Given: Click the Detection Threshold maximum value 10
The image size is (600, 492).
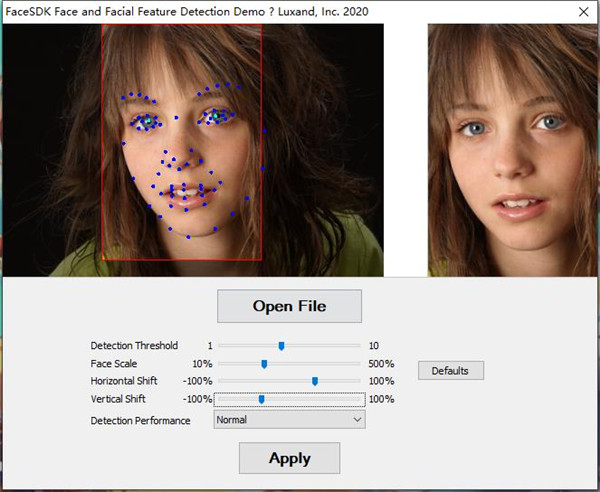Looking at the screenshot, I should (x=374, y=346).
